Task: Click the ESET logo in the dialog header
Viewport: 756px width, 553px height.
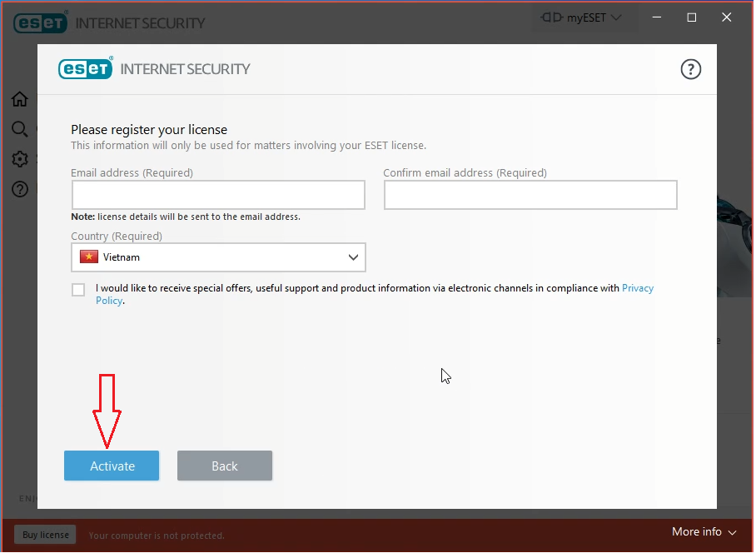Action: [86, 68]
